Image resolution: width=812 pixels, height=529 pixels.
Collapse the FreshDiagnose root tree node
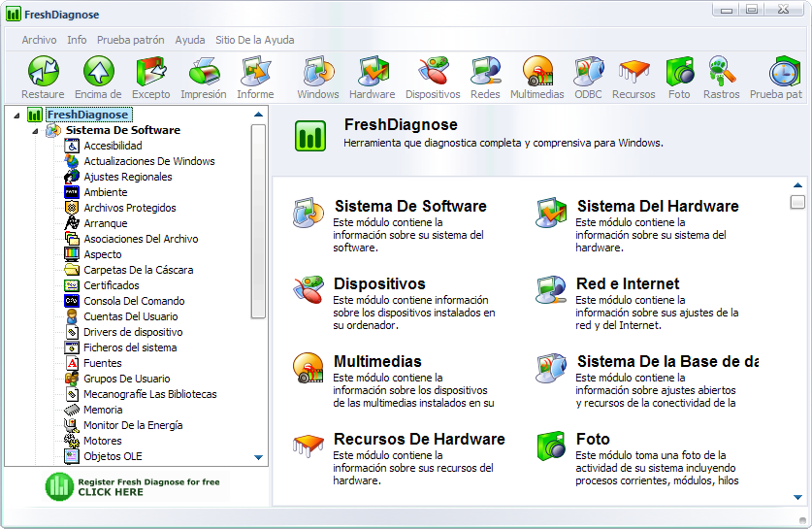[17, 115]
